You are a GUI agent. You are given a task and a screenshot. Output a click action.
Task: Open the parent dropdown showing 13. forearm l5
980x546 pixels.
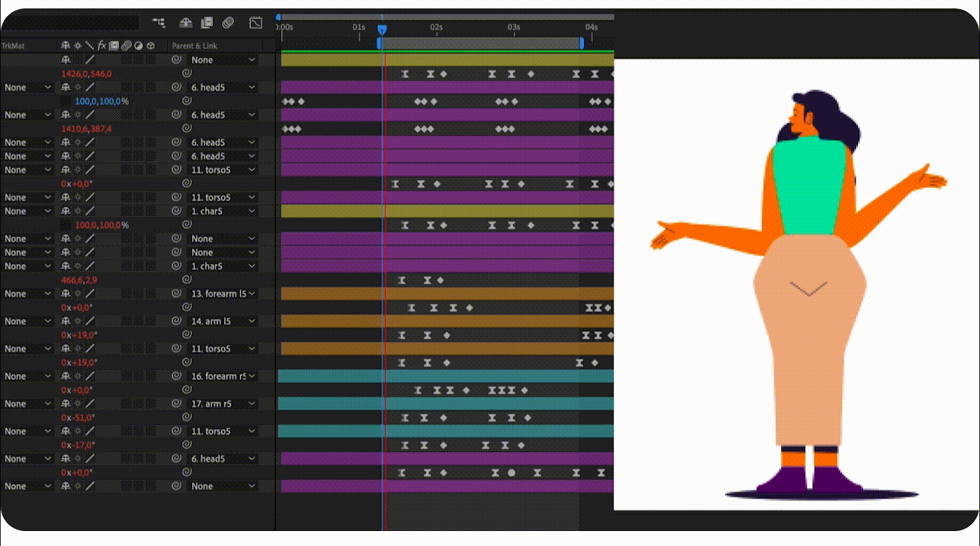tap(222, 293)
